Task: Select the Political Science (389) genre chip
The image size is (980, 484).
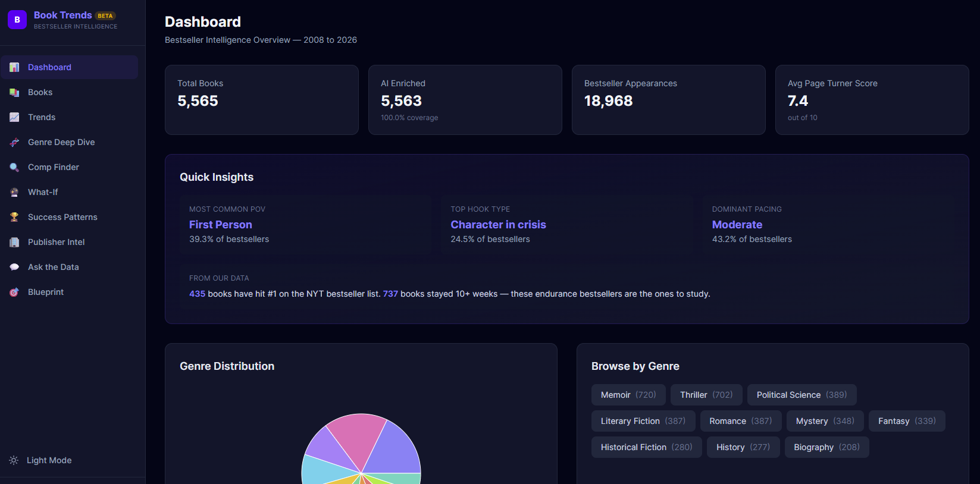Action: (x=801, y=395)
